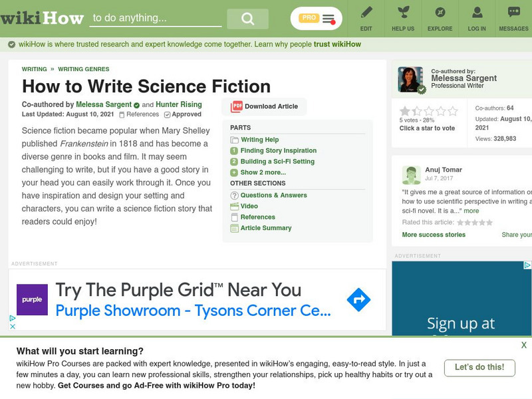
Task: Follow the trust wikiHow link
Action: (340, 44)
